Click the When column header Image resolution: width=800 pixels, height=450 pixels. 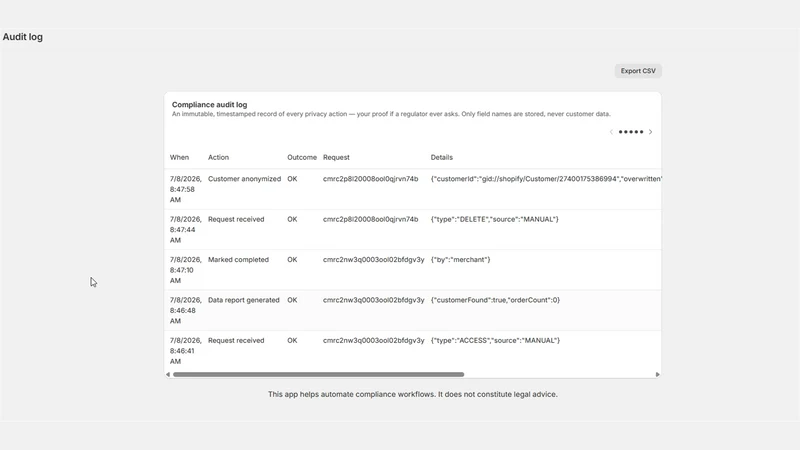179,157
